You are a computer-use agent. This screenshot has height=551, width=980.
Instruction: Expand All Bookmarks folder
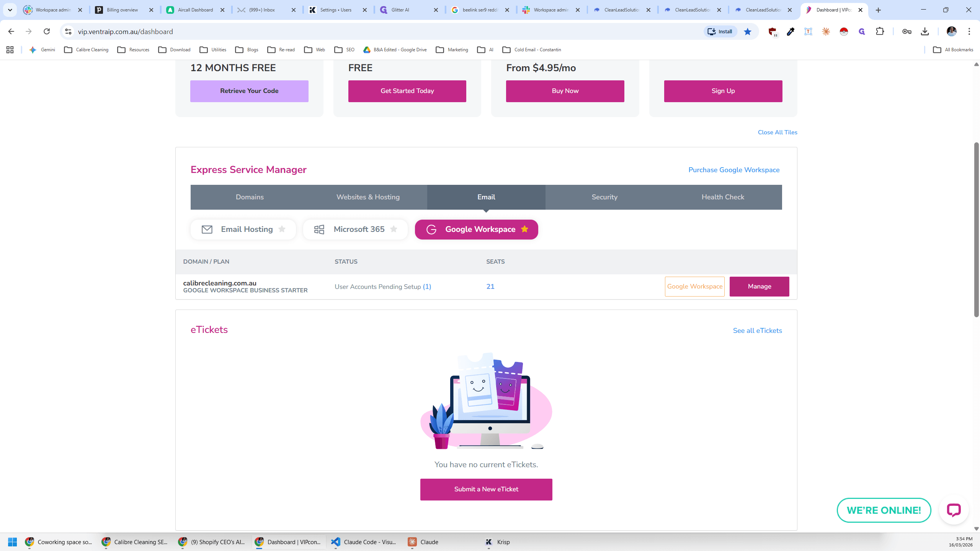(x=953, y=50)
